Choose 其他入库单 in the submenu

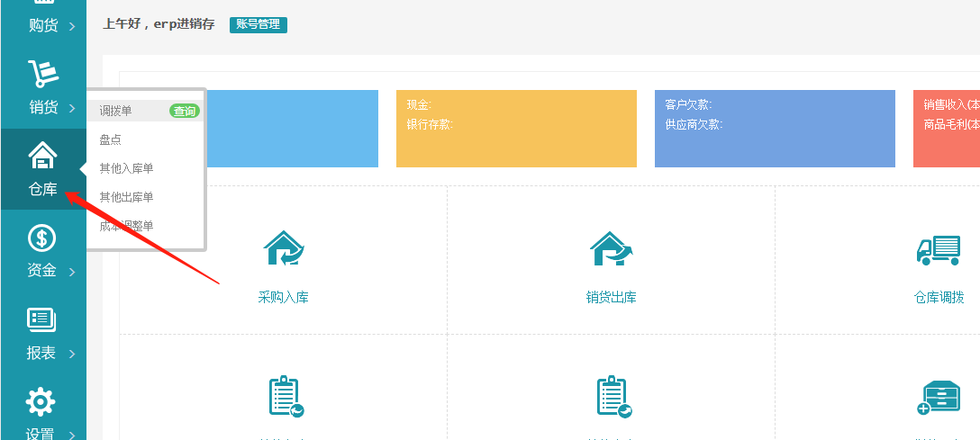(x=126, y=168)
